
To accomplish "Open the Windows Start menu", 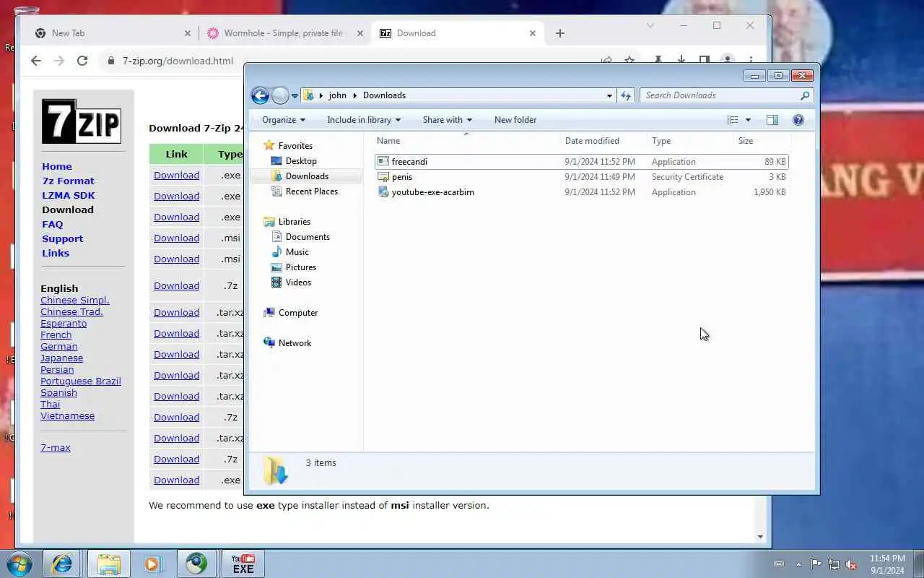I will click(x=19, y=564).
